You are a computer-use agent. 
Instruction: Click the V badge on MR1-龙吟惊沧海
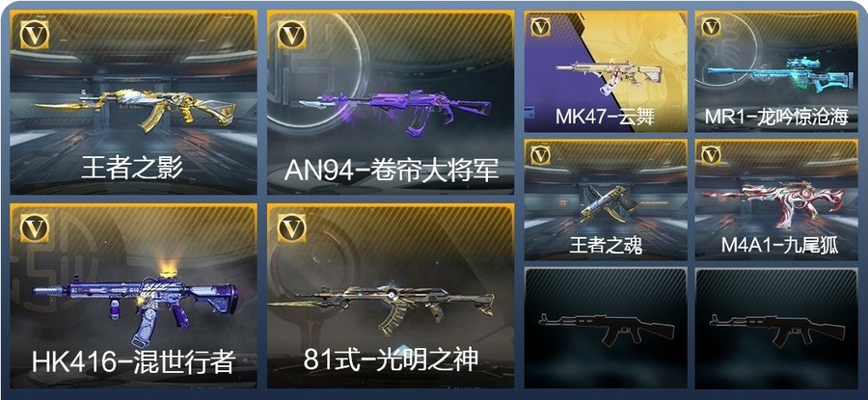tap(711, 27)
